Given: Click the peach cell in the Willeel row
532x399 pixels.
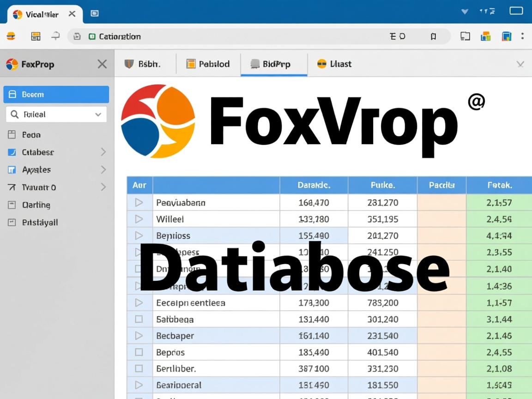Looking at the screenshot, I should (x=441, y=219).
